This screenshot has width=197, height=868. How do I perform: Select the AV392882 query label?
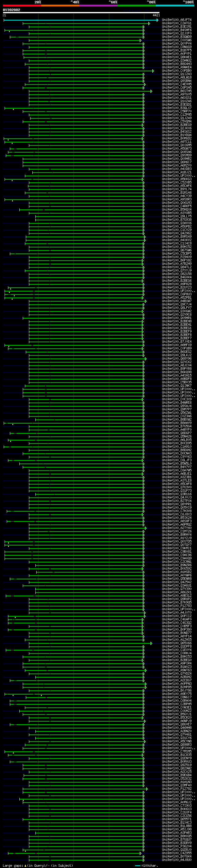coord(11,10)
